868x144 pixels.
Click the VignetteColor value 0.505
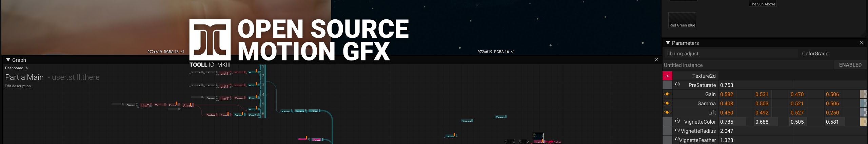click(797, 122)
